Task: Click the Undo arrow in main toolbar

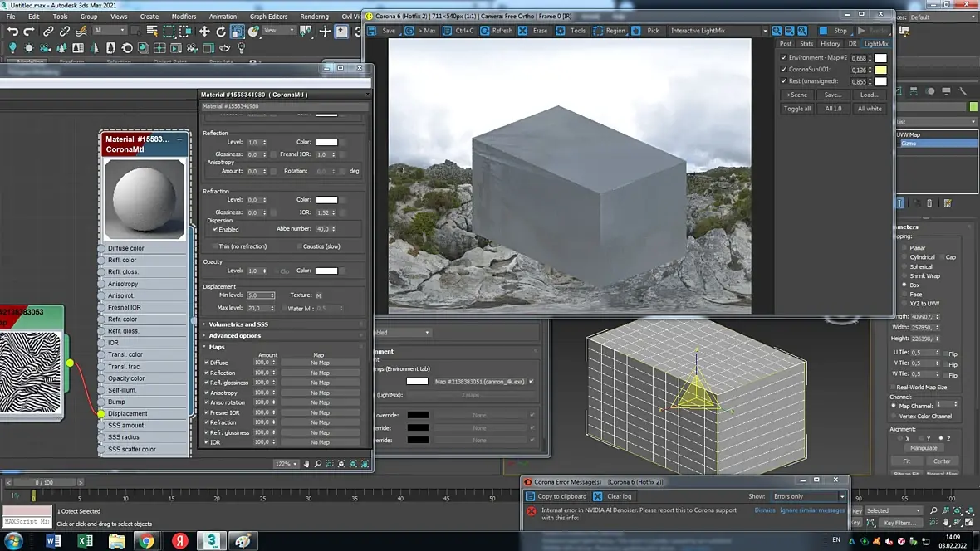Action: click(12, 31)
